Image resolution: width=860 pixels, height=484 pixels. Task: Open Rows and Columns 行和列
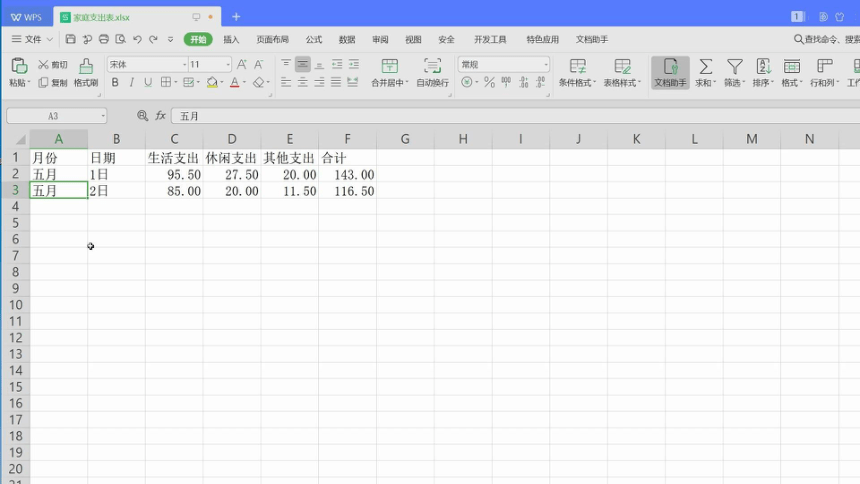(824, 72)
